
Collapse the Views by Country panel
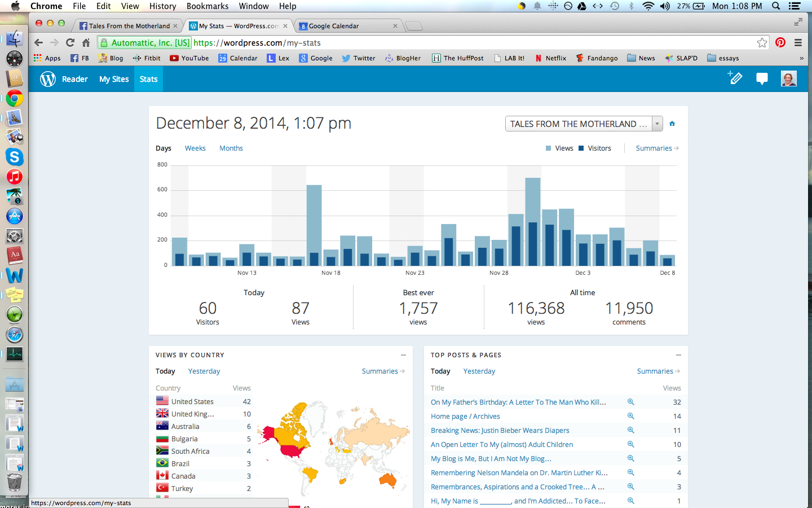point(403,355)
